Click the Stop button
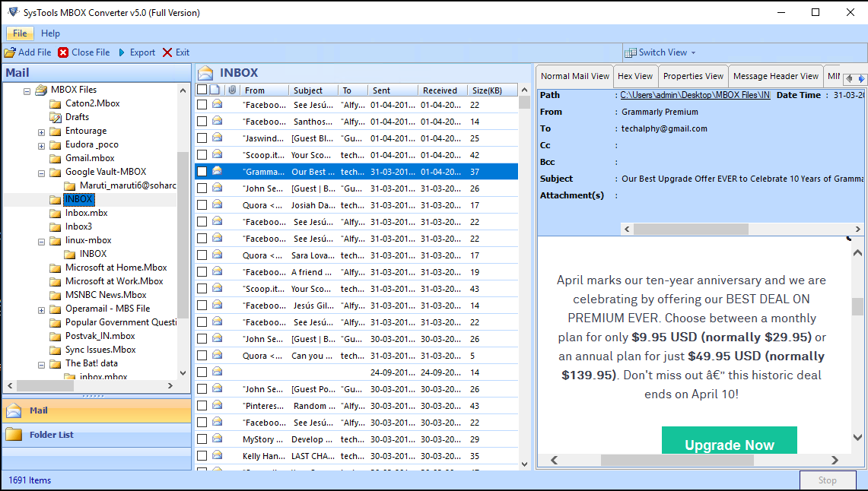The width and height of the screenshot is (868, 491). pos(827,480)
